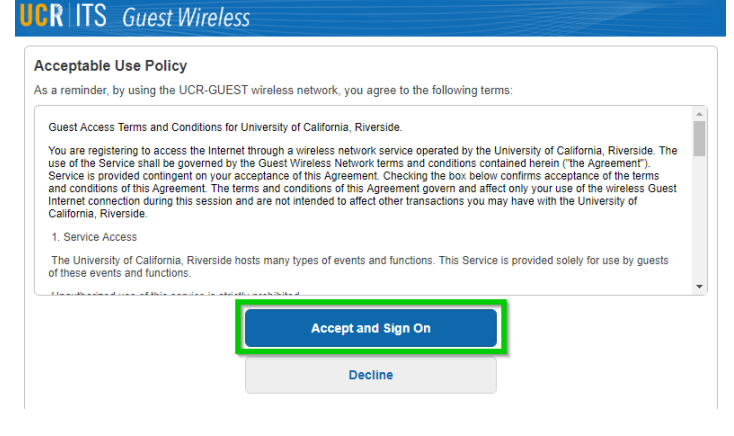
Task: Click the UCR logo in the header
Action: coord(40,17)
